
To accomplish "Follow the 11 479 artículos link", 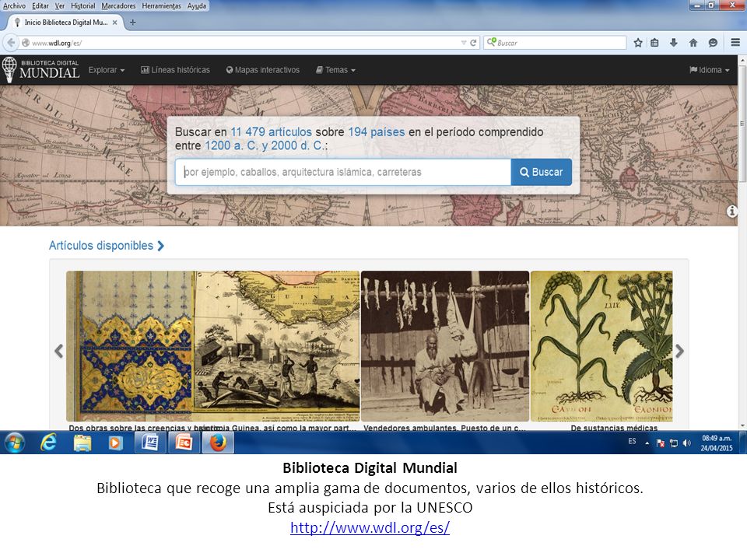I will (x=271, y=132).
